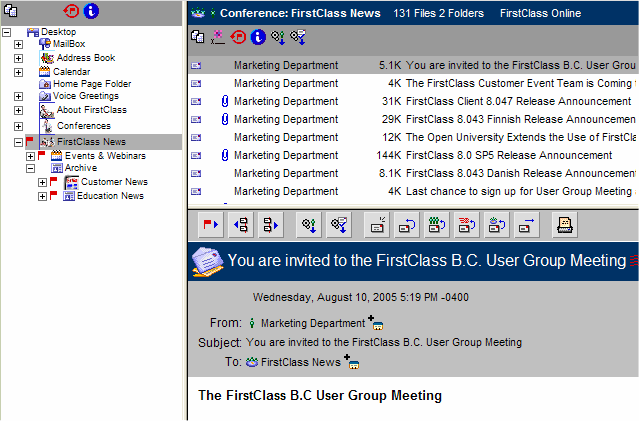
Task: Select Calendar in the folder tree
Action: click(x=71, y=72)
